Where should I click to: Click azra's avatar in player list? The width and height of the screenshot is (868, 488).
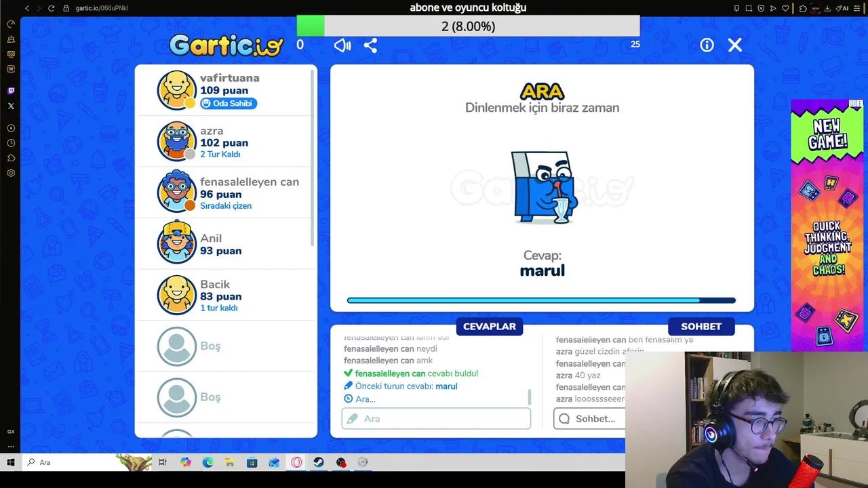(177, 141)
